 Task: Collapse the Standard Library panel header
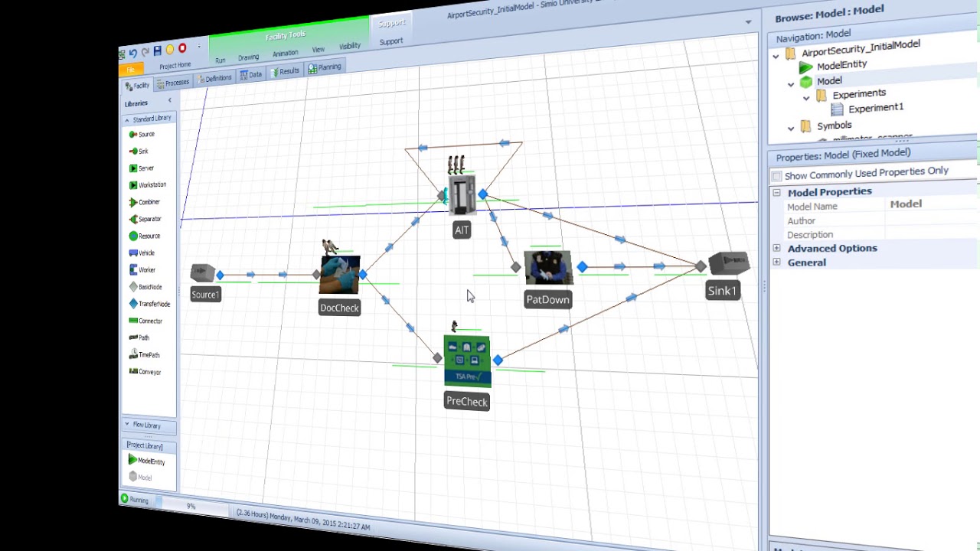[x=149, y=119]
